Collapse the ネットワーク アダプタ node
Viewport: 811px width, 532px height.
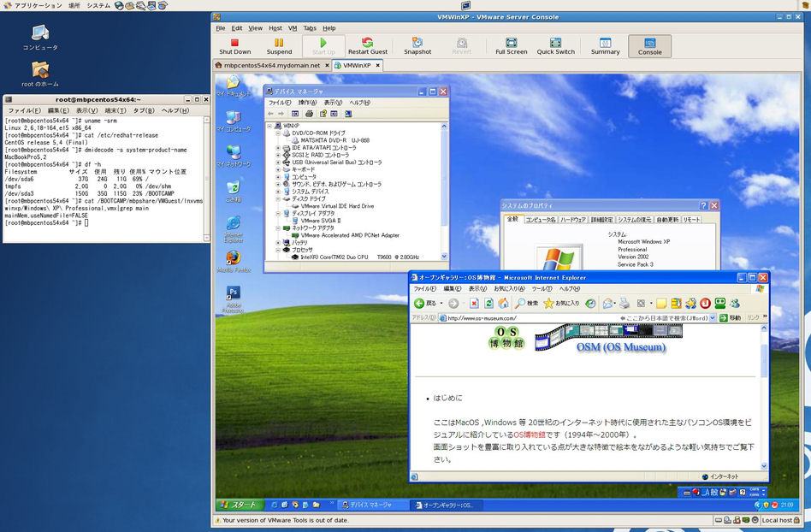278,228
